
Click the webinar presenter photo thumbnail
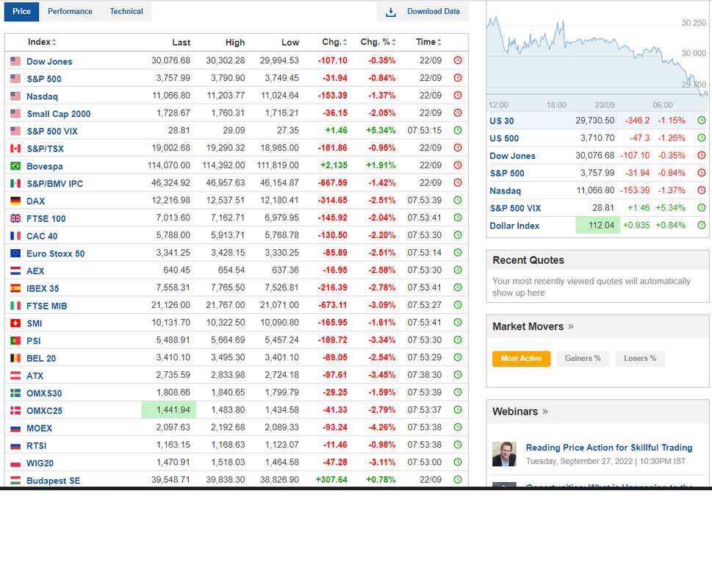tap(505, 454)
